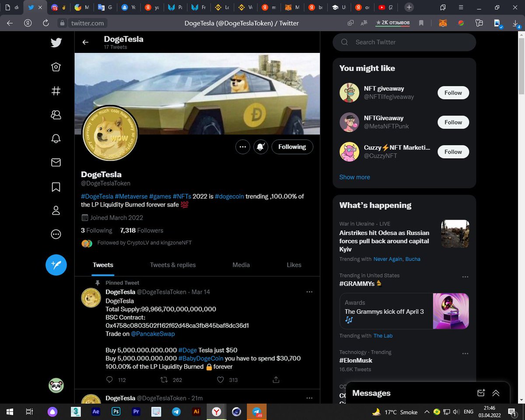The height and width of the screenshot is (420, 525).
Task: Switch to the Media tab
Action: click(241, 265)
